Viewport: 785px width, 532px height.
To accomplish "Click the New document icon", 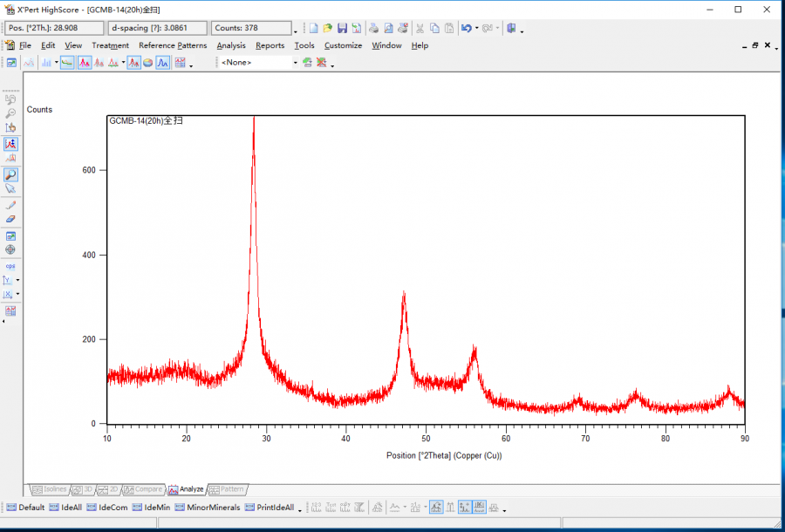I will click(x=313, y=29).
